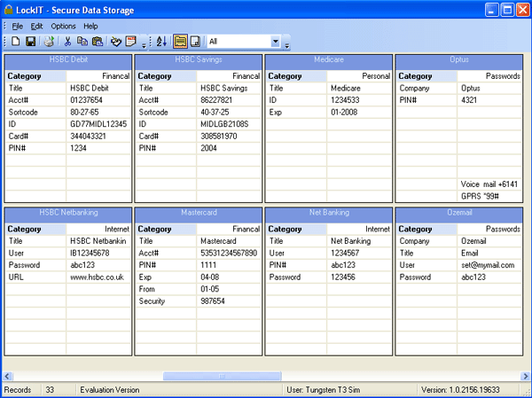The width and height of the screenshot is (532, 398).
Task: Click the Print icon in the toolbar
Action: pos(49,42)
